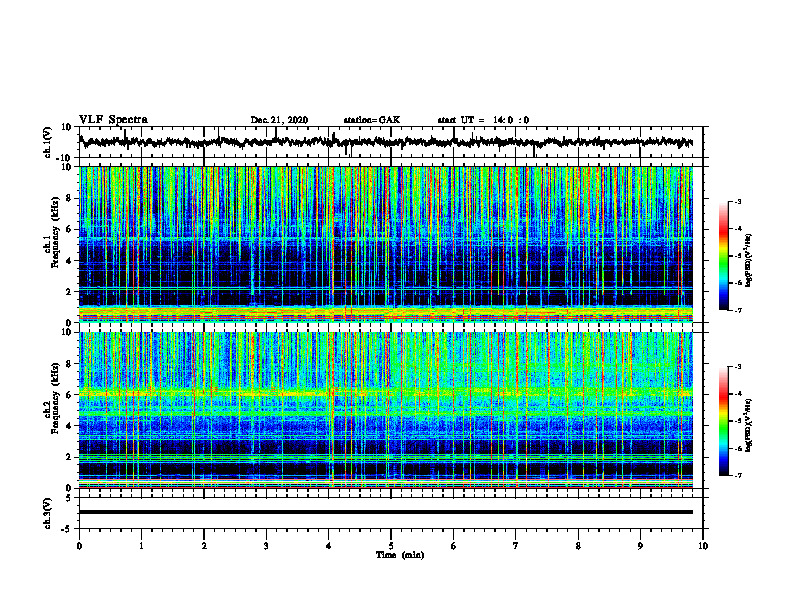Click the "4" kHz tick on ch.2 frequency axis
This screenshot has width=792, height=612.
click(69, 426)
